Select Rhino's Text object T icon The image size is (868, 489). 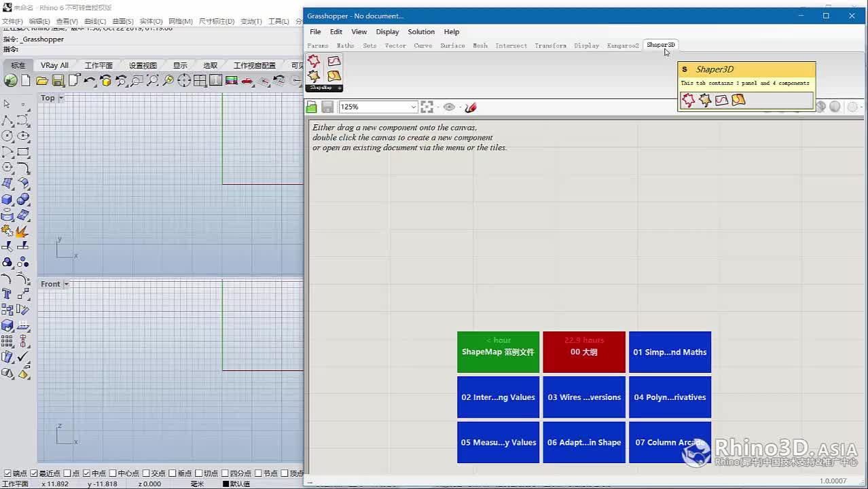7,294
